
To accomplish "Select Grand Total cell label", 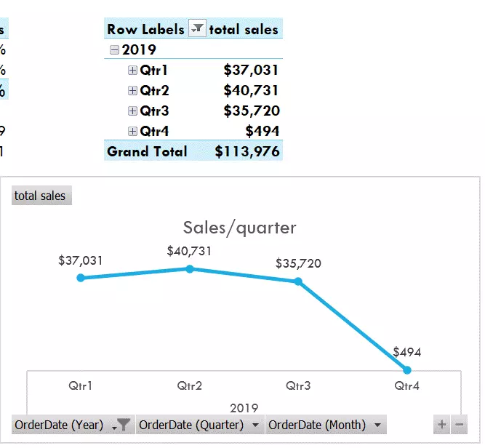I will coord(147,151).
